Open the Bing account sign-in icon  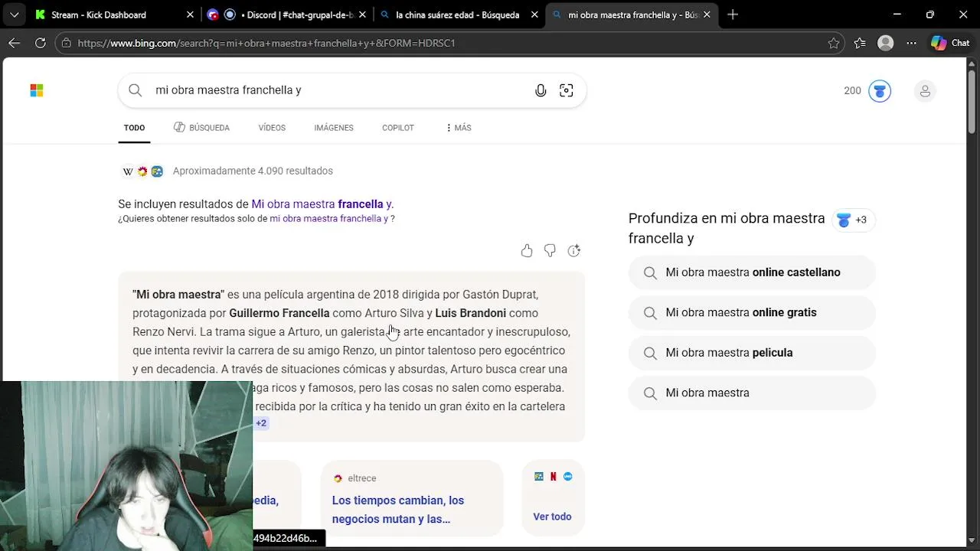coord(925,91)
